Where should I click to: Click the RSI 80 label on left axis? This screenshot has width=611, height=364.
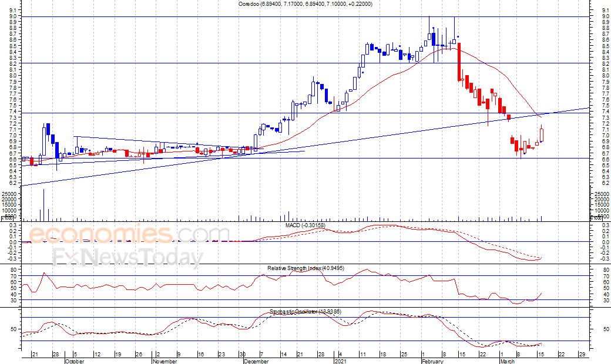point(13,269)
